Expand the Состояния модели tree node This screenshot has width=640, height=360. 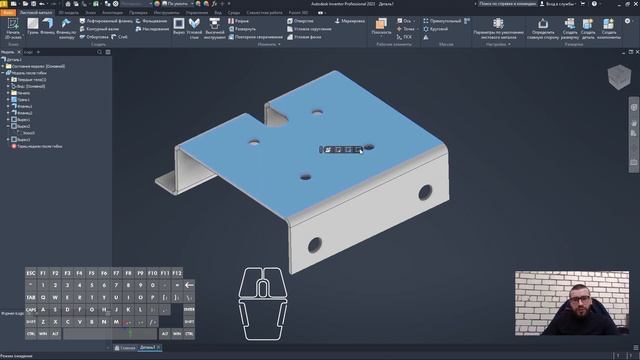(3, 66)
